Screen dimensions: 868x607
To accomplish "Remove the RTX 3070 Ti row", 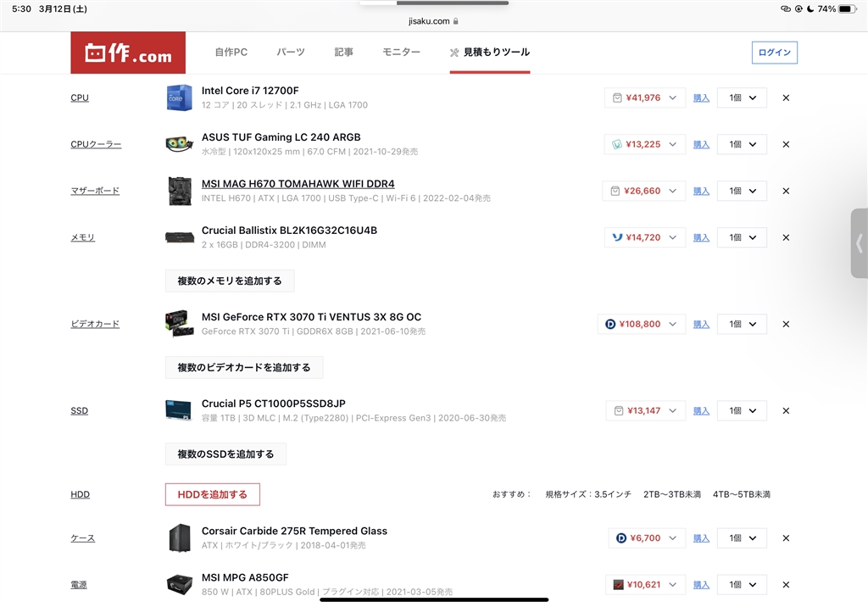I will 786,324.
